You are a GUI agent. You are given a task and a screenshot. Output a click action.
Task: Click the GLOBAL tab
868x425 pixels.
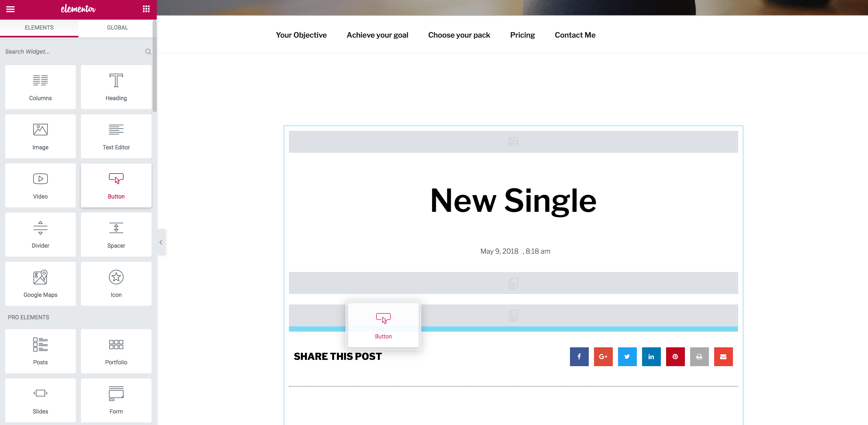click(x=117, y=27)
